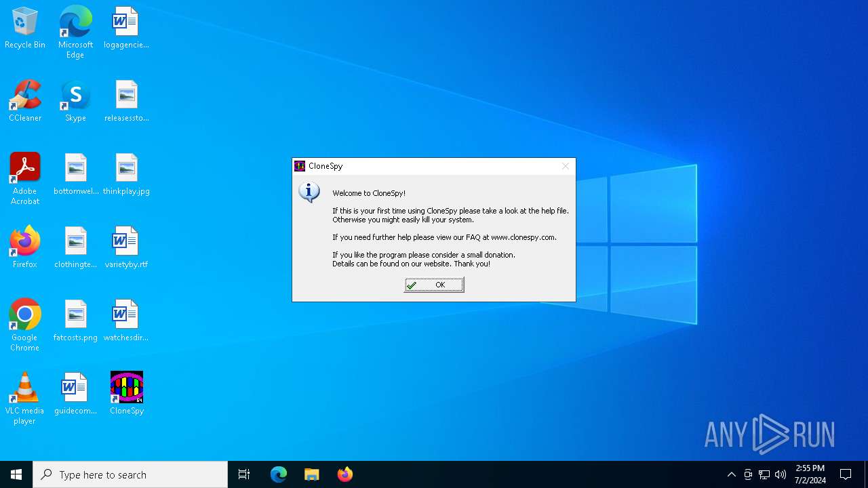Select the CloneSpy desktop shortcut
Screen dimensions: 868x488
pyautogui.click(x=127, y=394)
